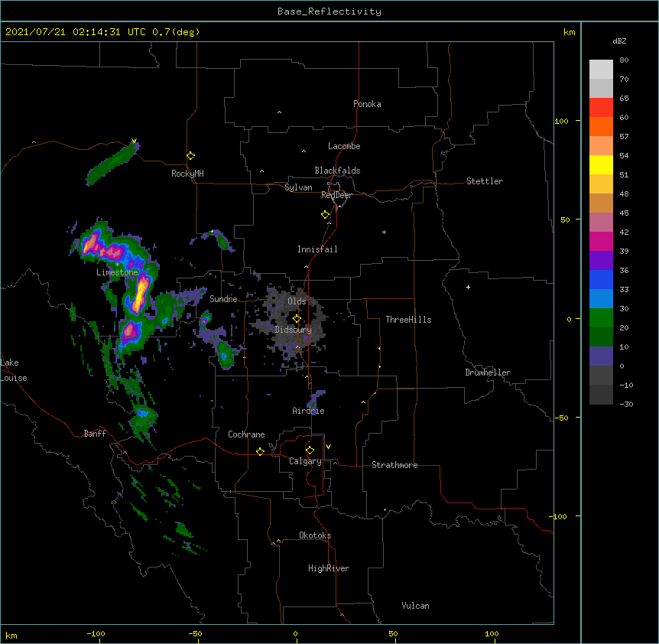Image resolution: width=659 pixels, height=644 pixels.
Task: Click the Ponoka city label
Action: (x=367, y=104)
